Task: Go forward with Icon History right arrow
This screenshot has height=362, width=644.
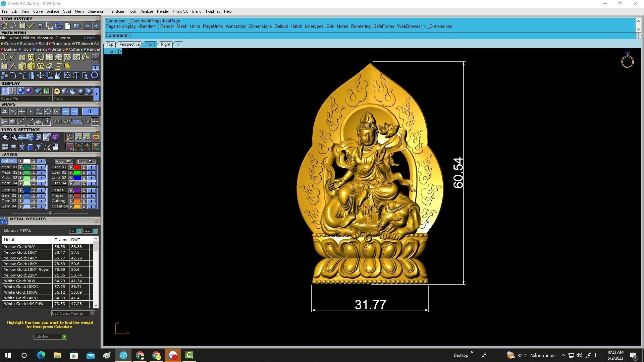Action: coord(96,25)
